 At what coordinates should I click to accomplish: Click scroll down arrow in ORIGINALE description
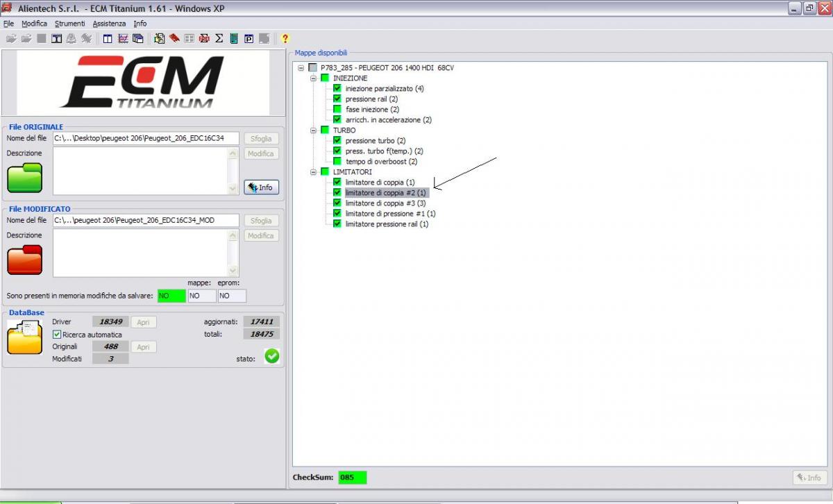pyautogui.click(x=233, y=189)
